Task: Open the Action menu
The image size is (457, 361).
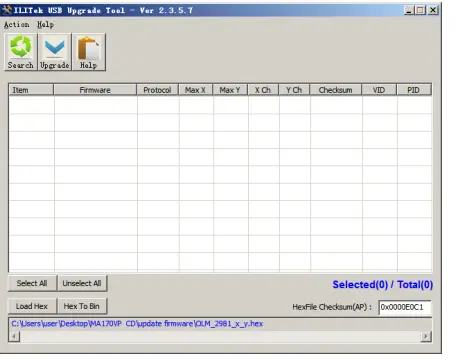Action: (x=16, y=24)
